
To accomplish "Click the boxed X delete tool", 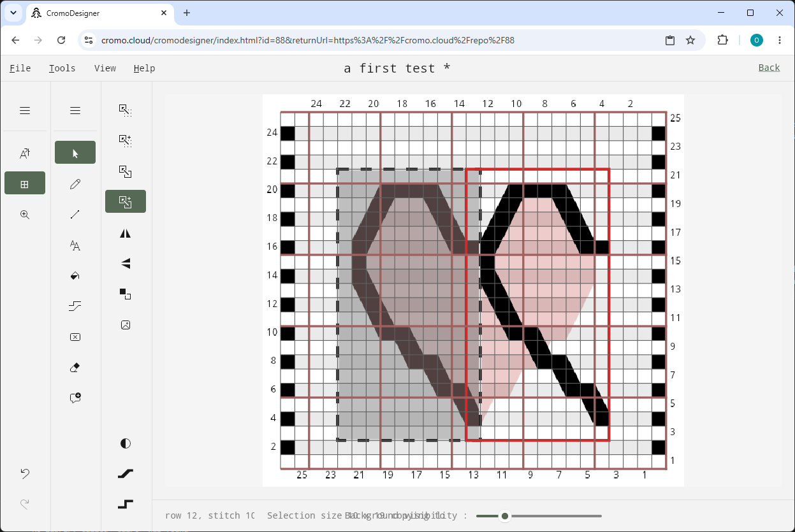I will pyautogui.click(x=75, y=337).
